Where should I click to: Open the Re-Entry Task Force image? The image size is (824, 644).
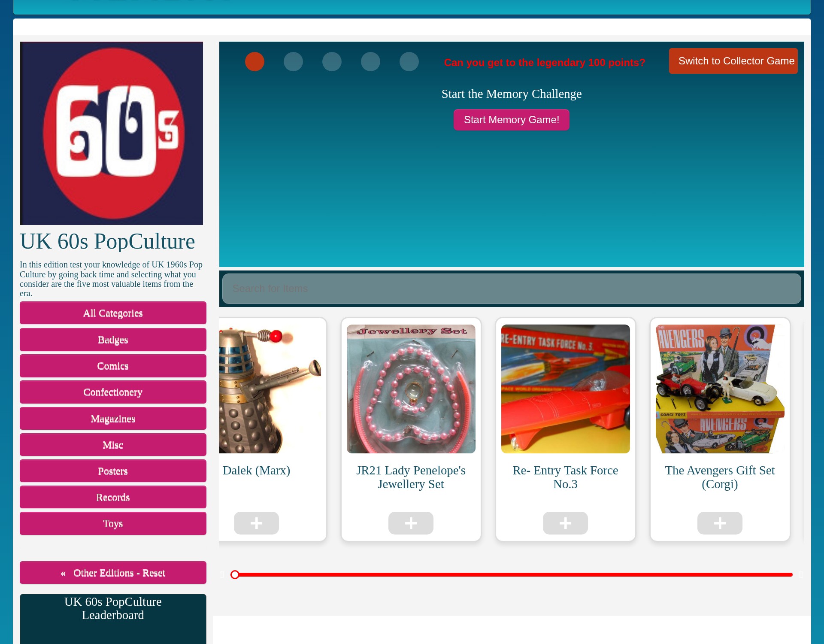(565, 389)
